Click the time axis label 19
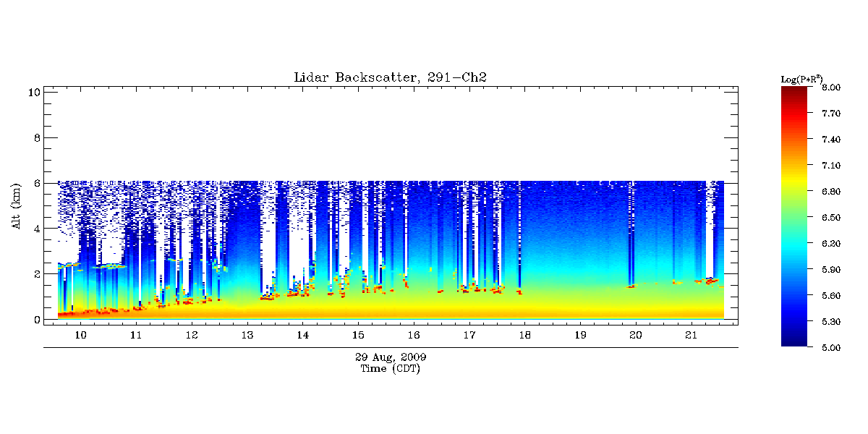Screen dimensions: 868x434 580,336
